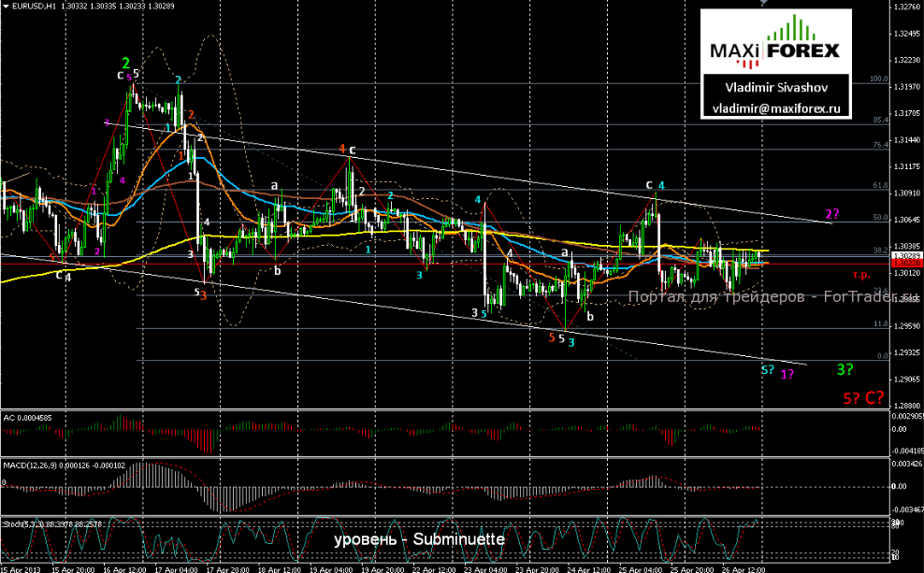Click the red '5? C?' wave label
The image size is (924, 573).
[864, 398]
